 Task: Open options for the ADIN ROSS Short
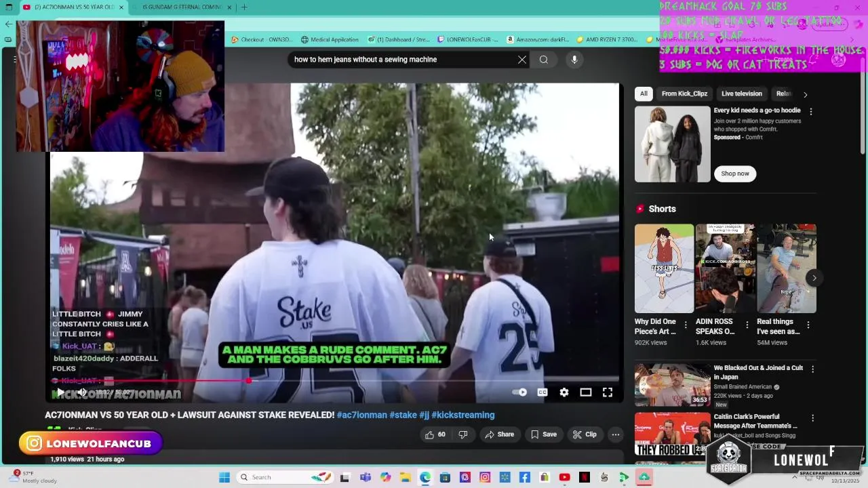point(747,325)
